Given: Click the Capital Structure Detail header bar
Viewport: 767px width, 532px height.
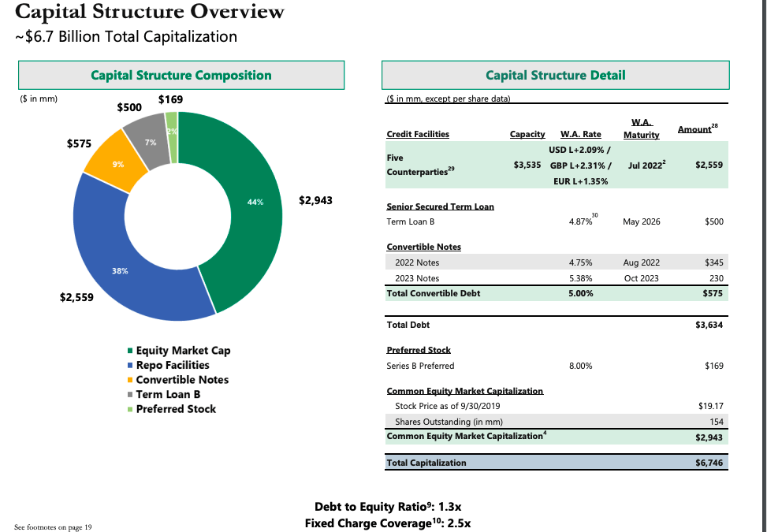Looking at the screenshot, I should tap(556, 75).
